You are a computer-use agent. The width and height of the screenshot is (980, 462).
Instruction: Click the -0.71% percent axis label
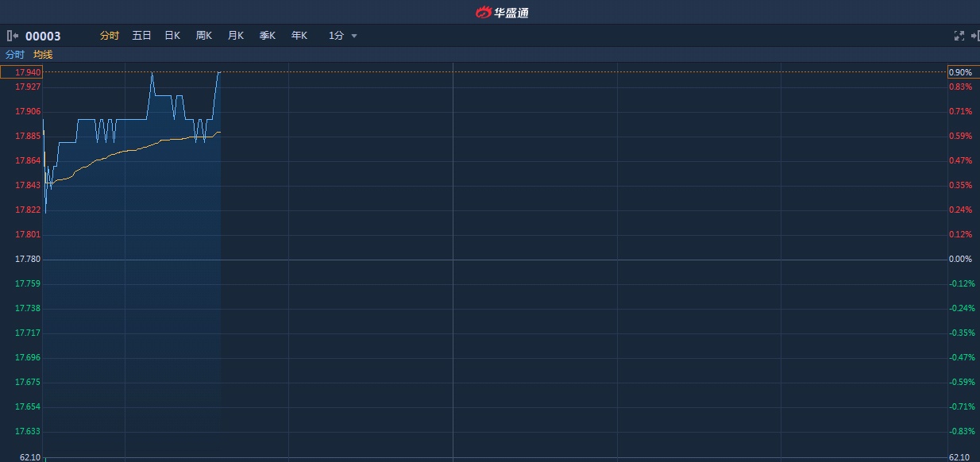(x=963, y=406)
